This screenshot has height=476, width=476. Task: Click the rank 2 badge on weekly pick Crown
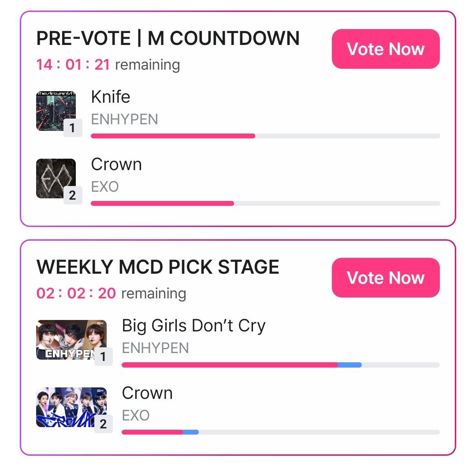coord(104,424)
